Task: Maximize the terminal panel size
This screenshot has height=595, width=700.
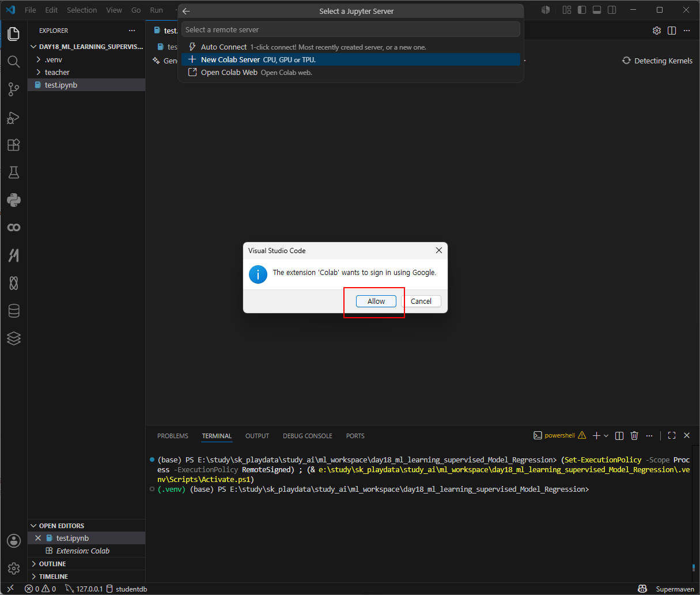Action: [x=672, y=436]
